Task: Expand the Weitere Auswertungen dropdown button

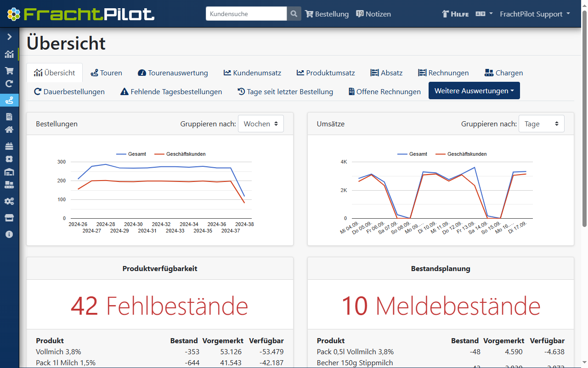Action: pyautogui.click(x=474, y=91)
